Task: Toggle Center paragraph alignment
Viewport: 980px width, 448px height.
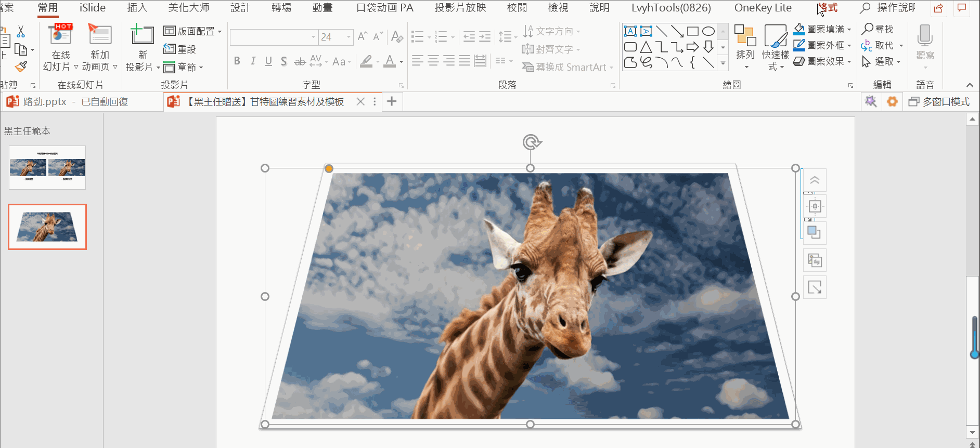Action: (x=433, y=61)
